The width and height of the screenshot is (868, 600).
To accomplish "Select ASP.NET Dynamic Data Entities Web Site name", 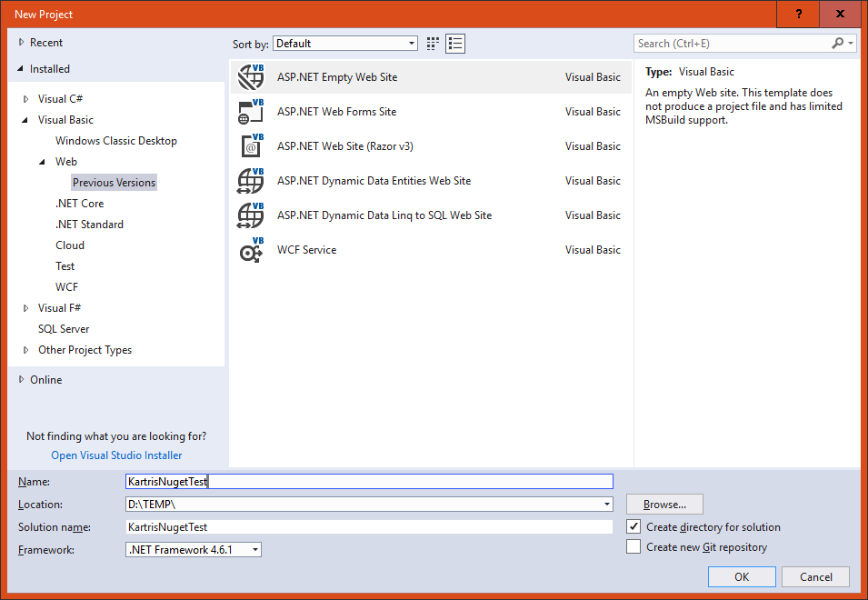I will [374, 180].
